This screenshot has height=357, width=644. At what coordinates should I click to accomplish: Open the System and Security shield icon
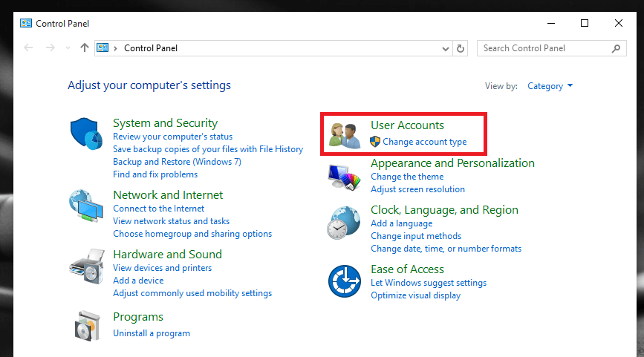coord(86,134)
